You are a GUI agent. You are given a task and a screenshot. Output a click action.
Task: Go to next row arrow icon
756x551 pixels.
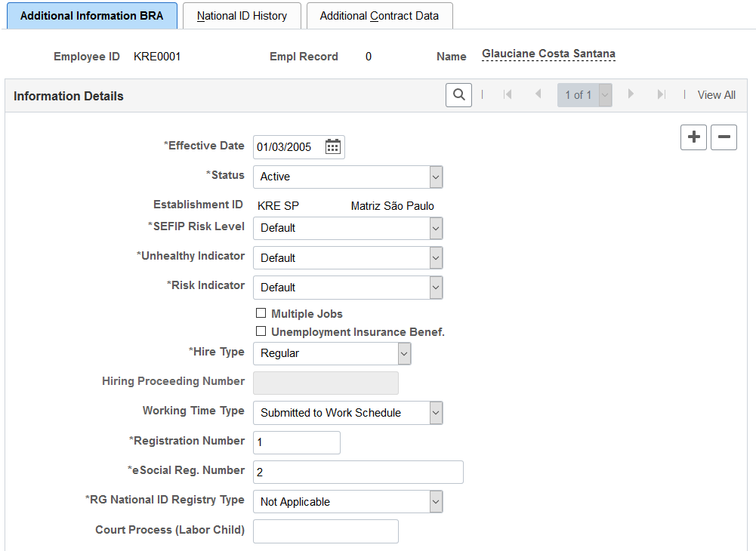(630, 94)
